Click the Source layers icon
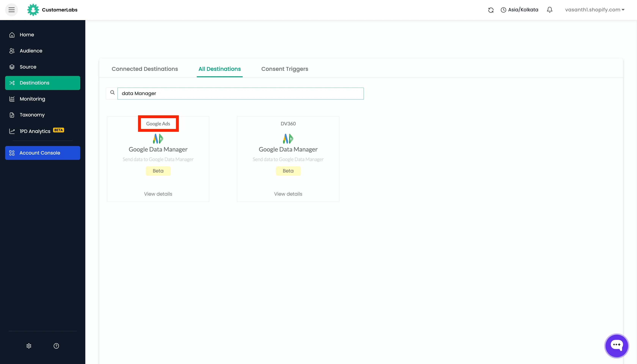Screen dimensions: 637x364 coord(12,67)
